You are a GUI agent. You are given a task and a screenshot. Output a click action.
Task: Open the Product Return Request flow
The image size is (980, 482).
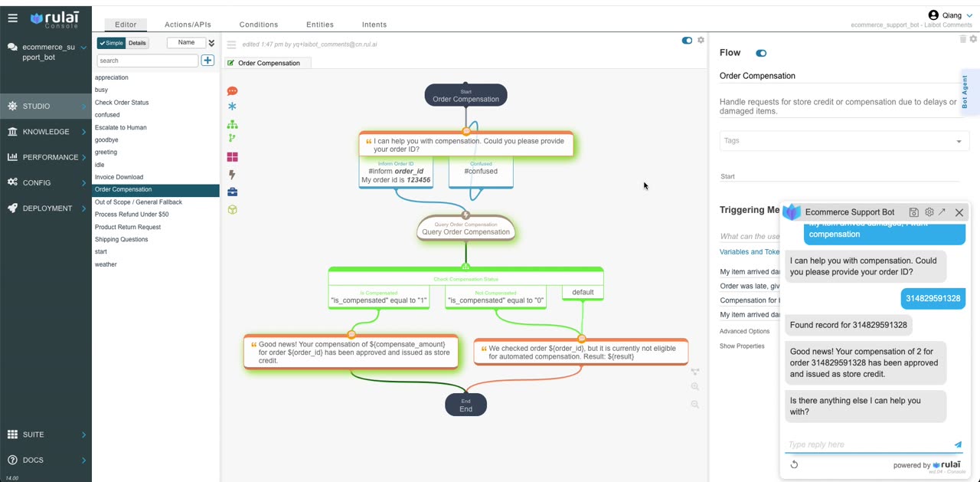pyautogui.click(x=128, y=227)
